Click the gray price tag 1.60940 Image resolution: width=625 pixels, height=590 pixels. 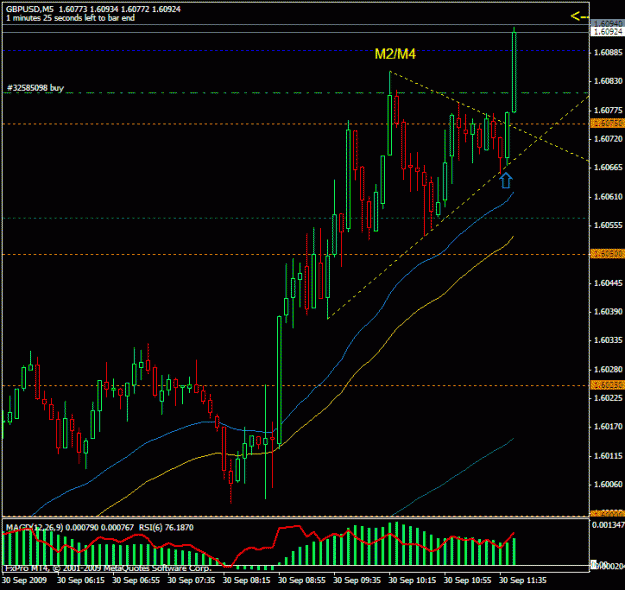(607, 24)
